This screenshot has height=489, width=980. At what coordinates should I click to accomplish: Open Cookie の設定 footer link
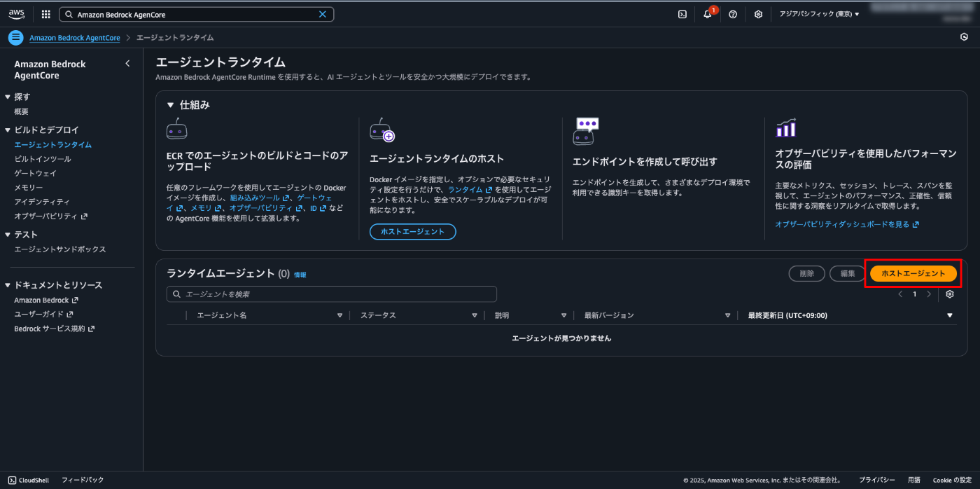click(x=952, y=480)
